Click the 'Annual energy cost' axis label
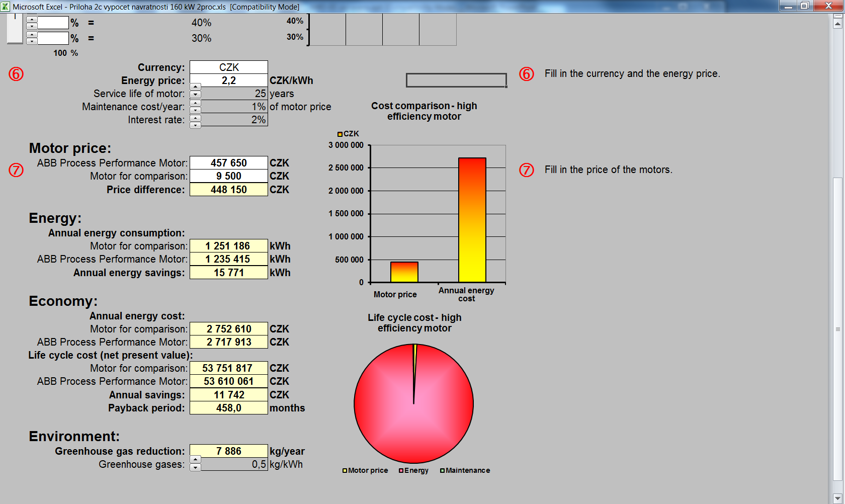Screen dimensions: 845x504 pos(466,294)
